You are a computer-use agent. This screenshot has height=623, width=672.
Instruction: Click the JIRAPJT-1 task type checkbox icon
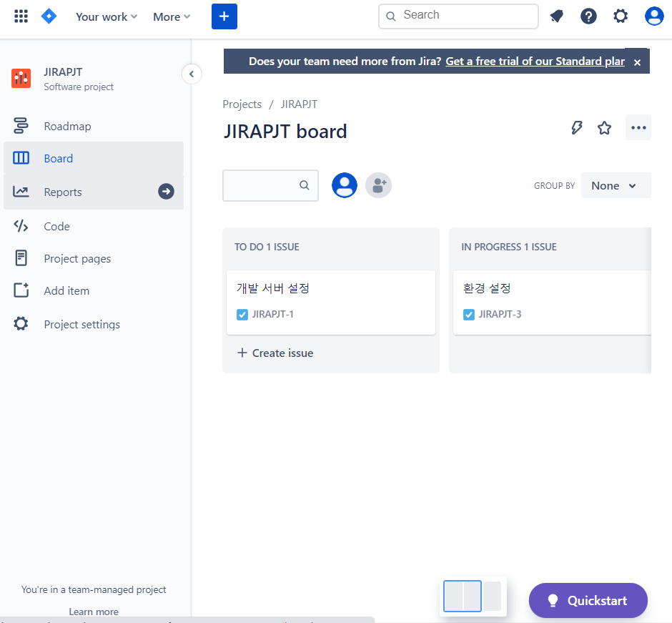pos(242,315)
